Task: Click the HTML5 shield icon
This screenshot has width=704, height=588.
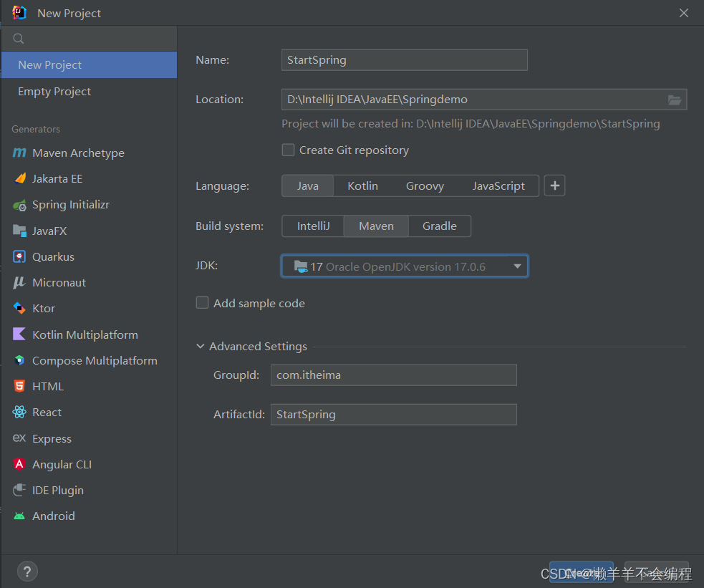Action: tap(19, 386)
